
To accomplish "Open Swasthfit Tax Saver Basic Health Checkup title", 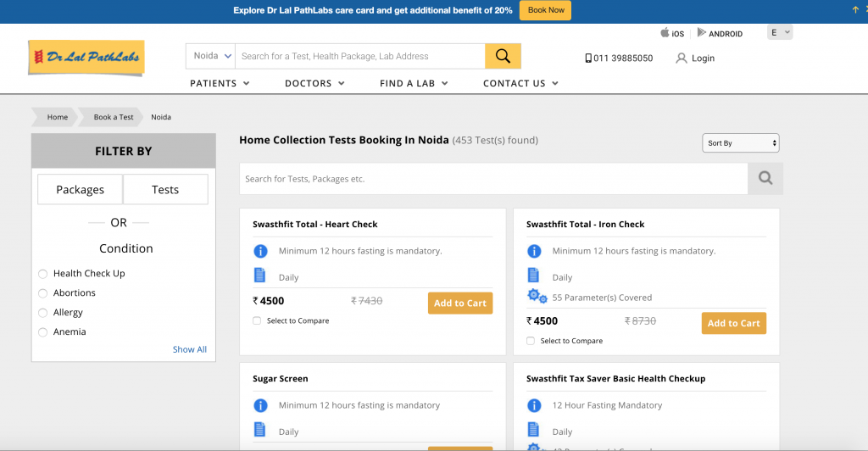I will tap(615, 378).
